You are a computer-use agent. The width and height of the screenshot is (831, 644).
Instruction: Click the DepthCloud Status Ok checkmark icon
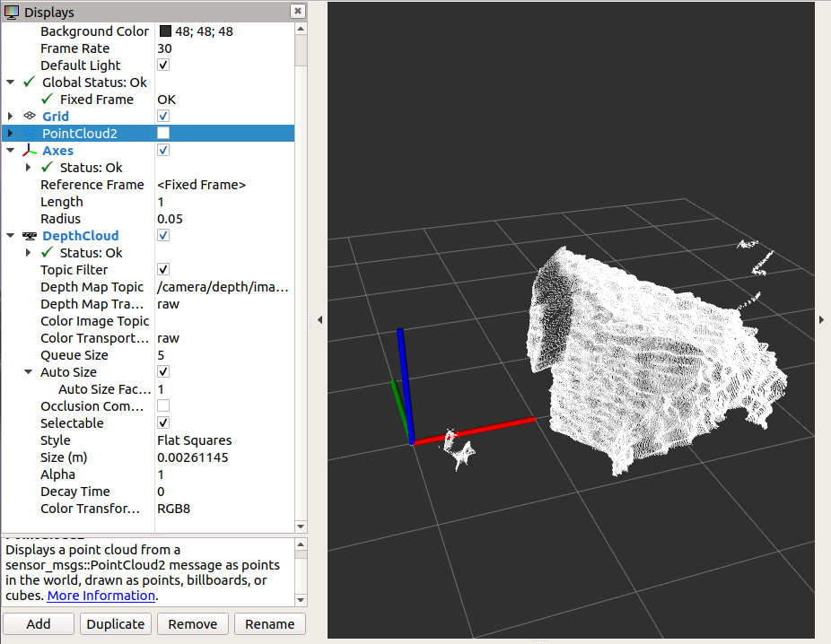pyautogui.click(x=48, y=253)
